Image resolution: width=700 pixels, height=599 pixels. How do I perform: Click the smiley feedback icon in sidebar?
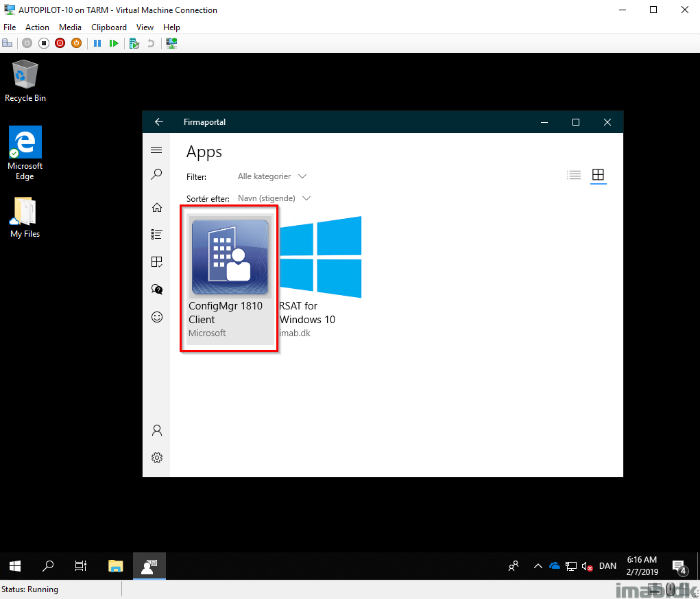point(157,317)
